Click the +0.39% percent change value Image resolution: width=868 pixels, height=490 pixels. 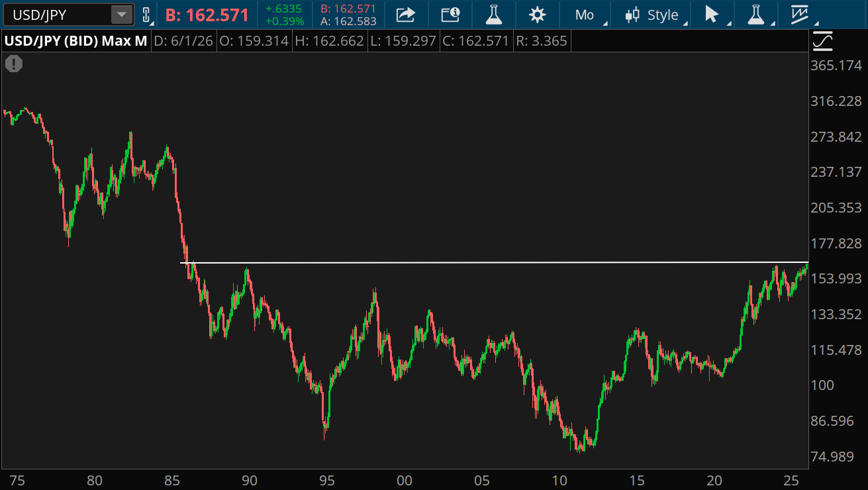[285, 21]
